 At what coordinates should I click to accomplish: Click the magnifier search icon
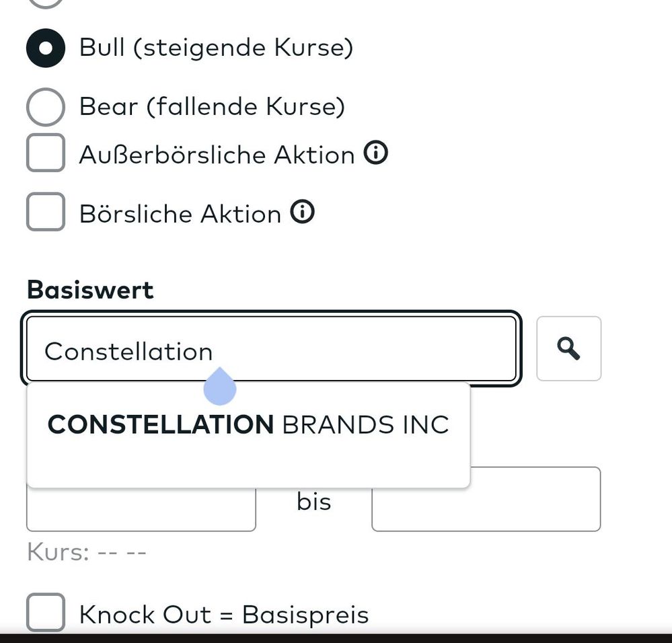click(x=568, y=348)
